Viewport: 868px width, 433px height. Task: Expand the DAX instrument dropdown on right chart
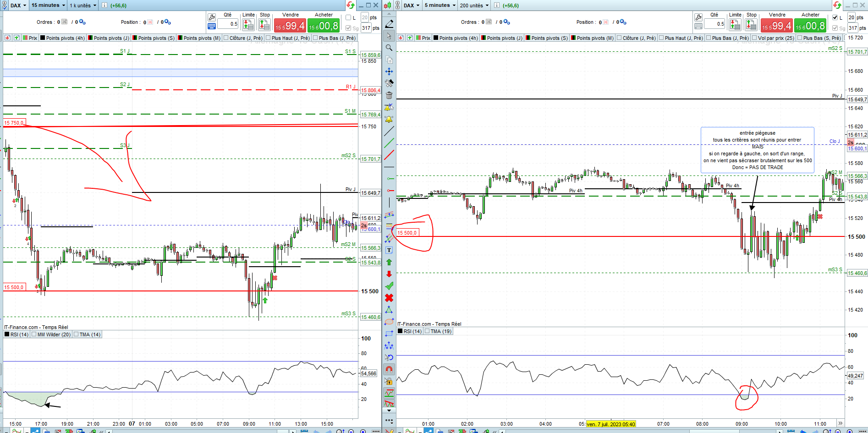(x=411, y=5)
